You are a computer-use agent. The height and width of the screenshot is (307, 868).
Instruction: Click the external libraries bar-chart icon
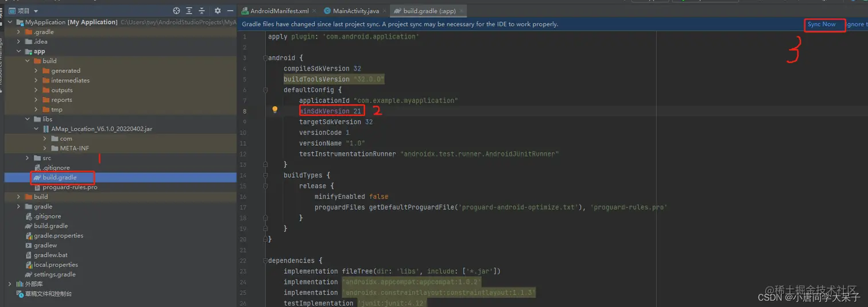pyautogui.click(x=20, y=284)
